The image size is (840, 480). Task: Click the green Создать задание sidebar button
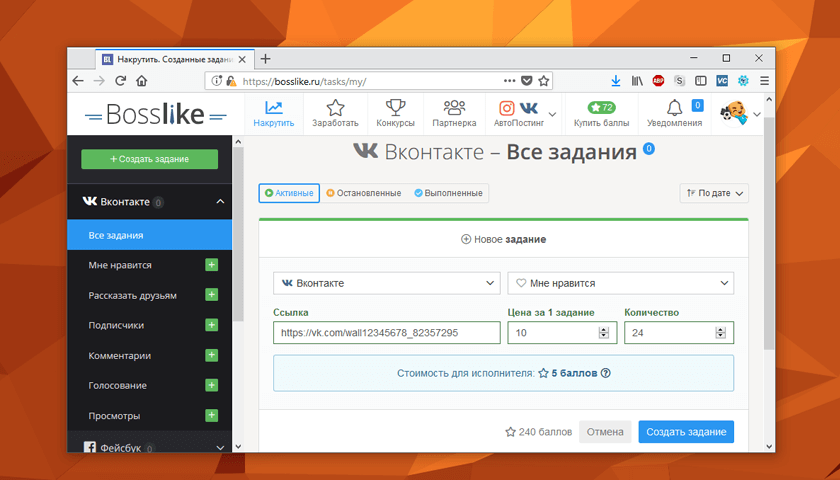[x=149, y=159]
